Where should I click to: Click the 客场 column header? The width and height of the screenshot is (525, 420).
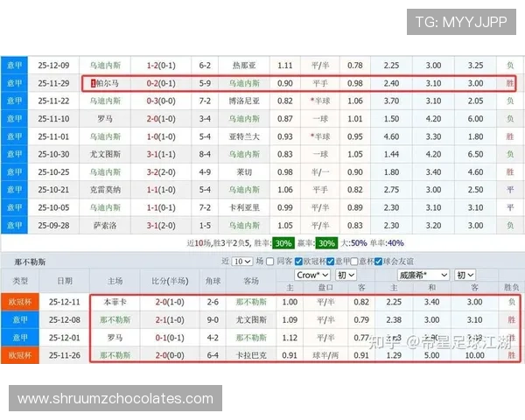pos(251,281)
